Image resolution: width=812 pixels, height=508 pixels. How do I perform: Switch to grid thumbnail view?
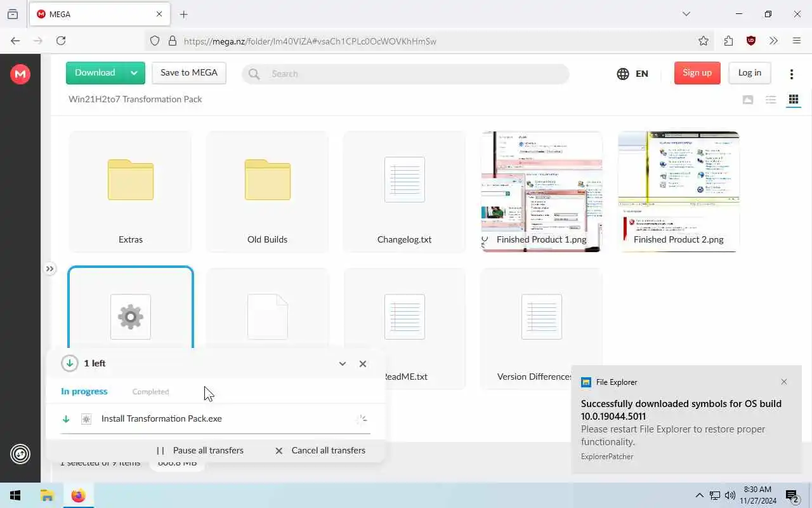coord(794,99)
